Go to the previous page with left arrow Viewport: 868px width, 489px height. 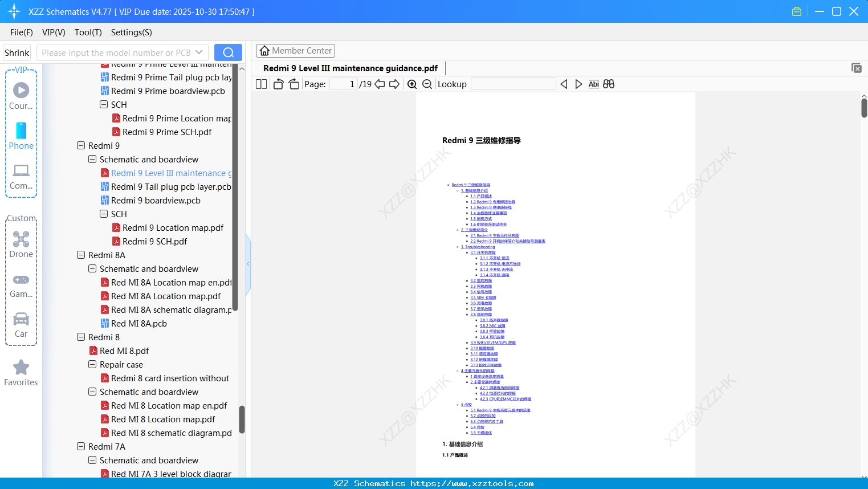[x=380, y=84]
